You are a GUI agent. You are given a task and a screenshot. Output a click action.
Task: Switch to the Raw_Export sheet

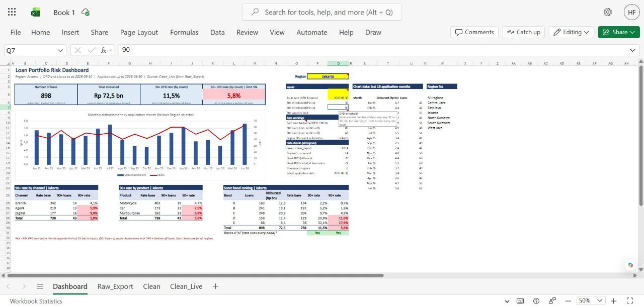(115, 286)
